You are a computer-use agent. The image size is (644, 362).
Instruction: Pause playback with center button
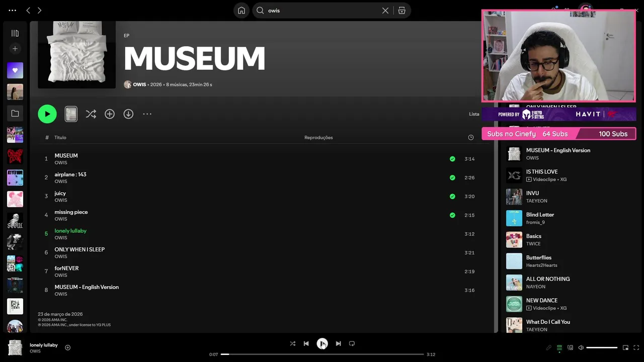tap(322, 343)
